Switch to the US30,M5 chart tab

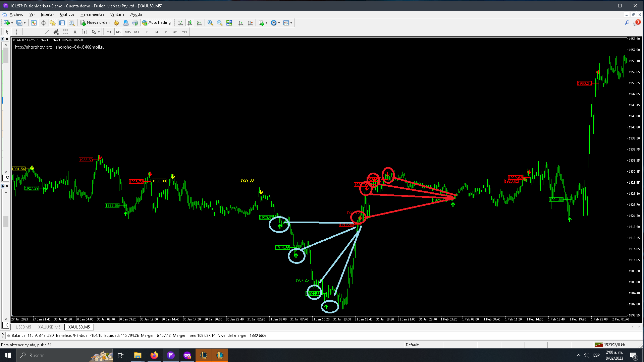(23, 327)
